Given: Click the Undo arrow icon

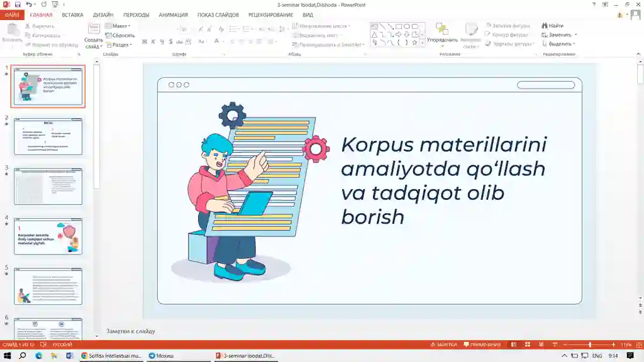Looking at the screenshot, I should point(28,4).
